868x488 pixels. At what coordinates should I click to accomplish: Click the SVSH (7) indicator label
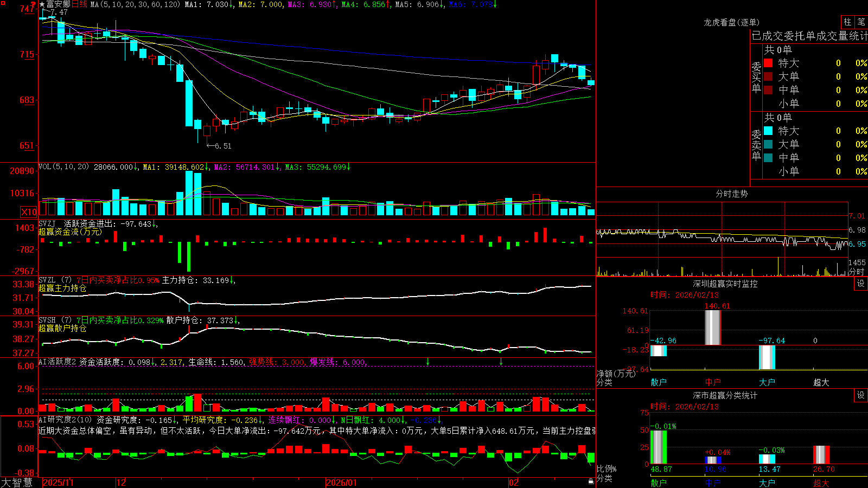[x=55, y=320]
